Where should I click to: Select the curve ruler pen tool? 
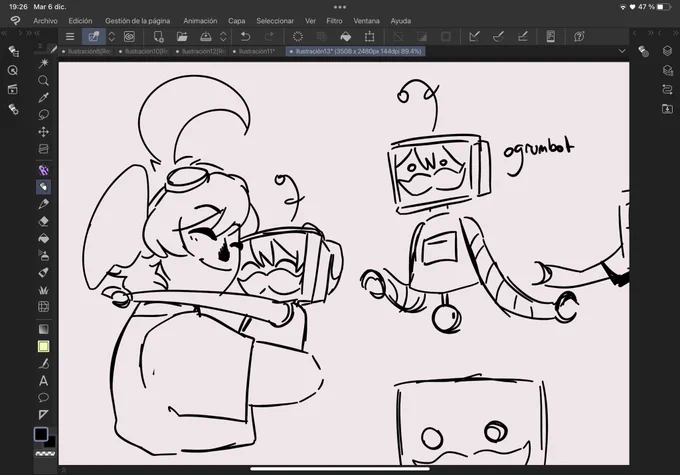[43, 364]
